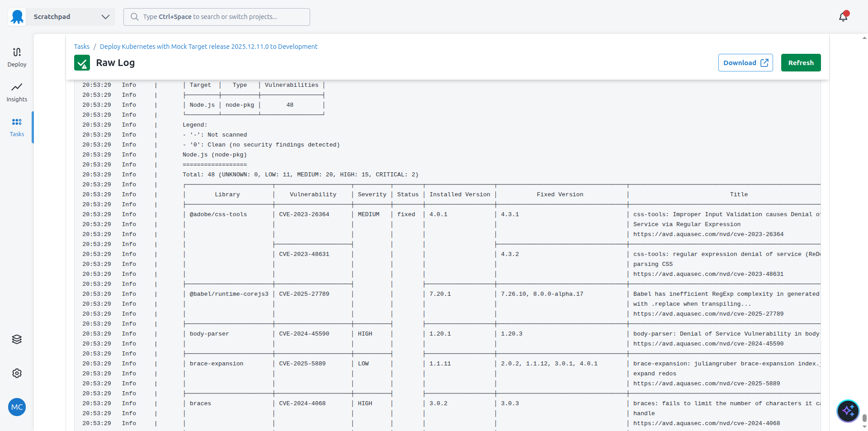The width and height of the screenshot is (868, 431).
Task: Select the Tasks sidebar item
Action: tap(17, 127)
